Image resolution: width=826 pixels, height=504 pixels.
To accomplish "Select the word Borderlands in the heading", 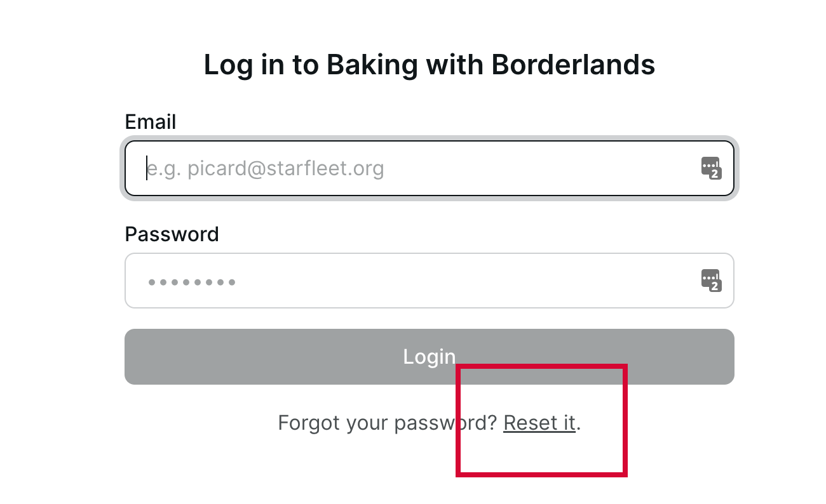I will [x=574, y=65].
